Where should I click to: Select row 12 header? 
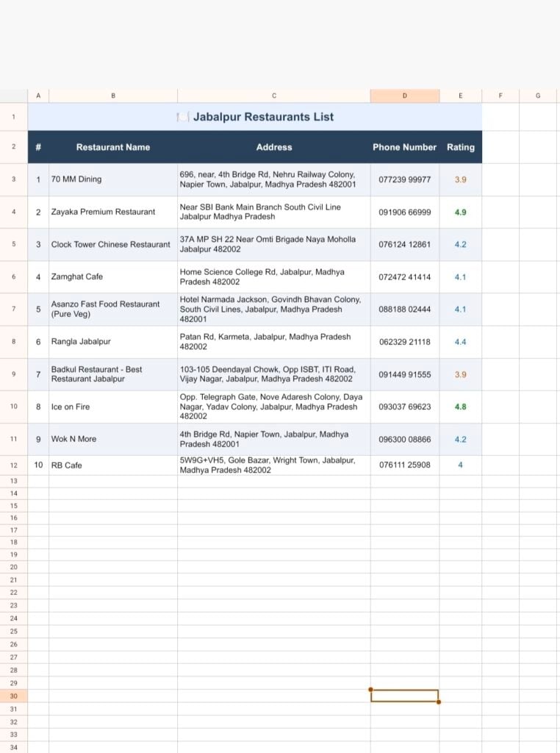click(x=13, y=465)
